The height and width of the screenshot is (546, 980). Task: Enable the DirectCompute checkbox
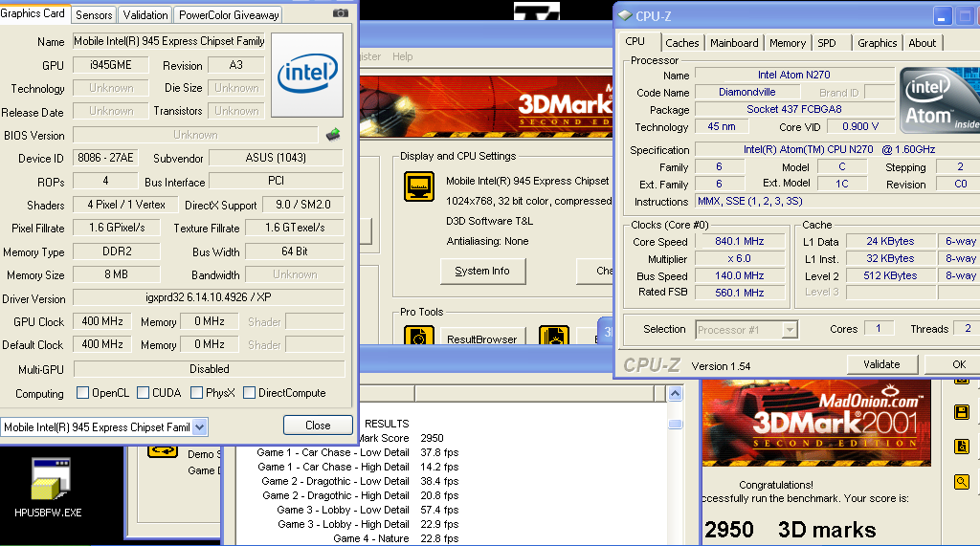tap(249, 392)
